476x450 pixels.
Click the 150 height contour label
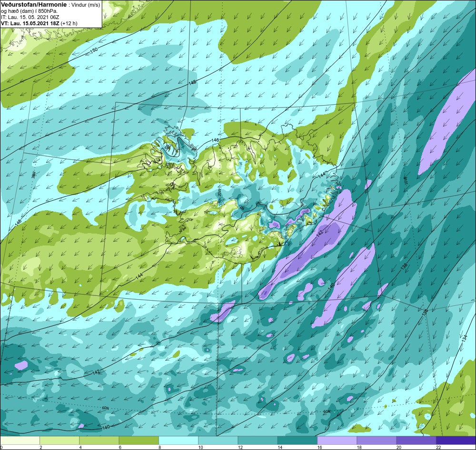pyautogui.click(x=94, y=51)
